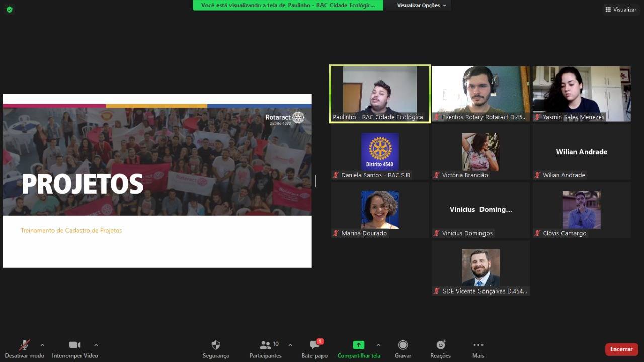Expand participants arrow beside Participantes
Screen dimensions: 644x362
click(290, 345)
